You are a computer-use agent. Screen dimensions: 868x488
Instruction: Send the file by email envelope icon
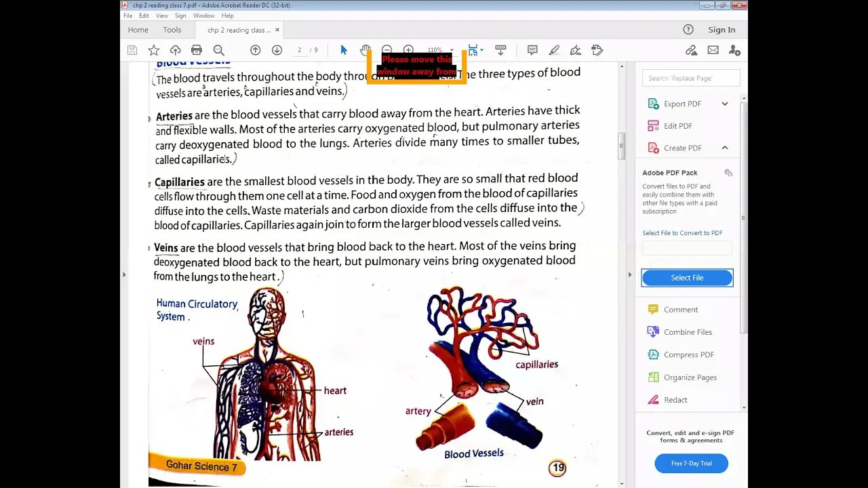click(x=713, y=50)
